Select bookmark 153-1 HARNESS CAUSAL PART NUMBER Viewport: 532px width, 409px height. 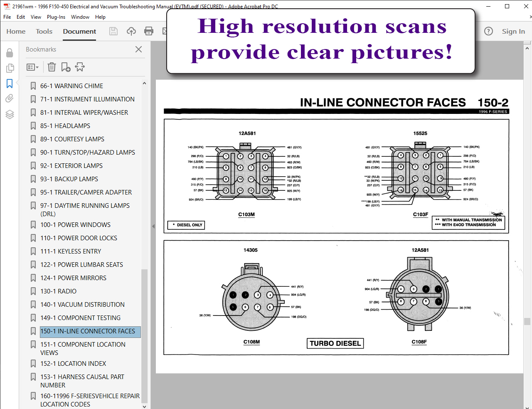[82, 381]
